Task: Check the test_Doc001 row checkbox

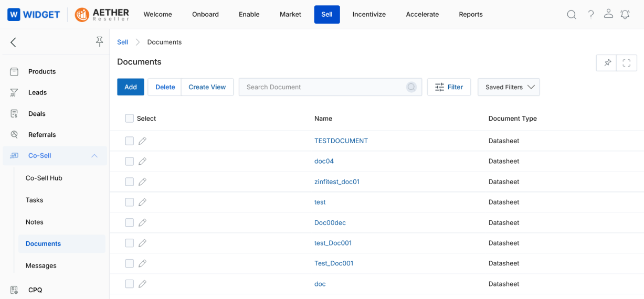Action: click(130, 243)
